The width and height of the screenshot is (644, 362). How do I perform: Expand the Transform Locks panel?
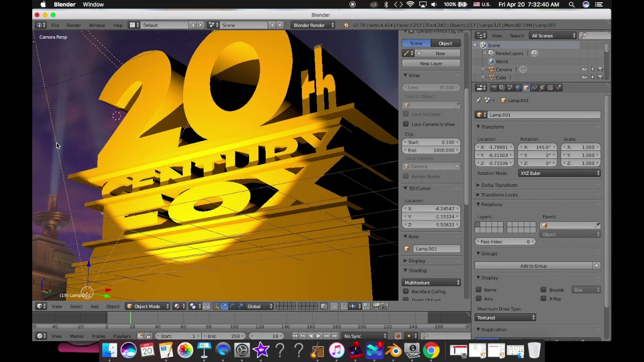point(499,195)
